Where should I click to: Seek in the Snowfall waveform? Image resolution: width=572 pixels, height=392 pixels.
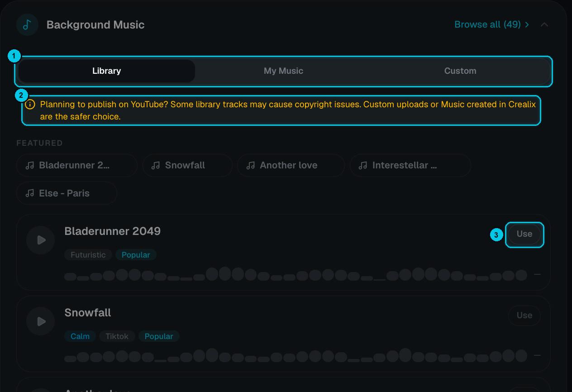pyautogui.click(x=296, y=356)
